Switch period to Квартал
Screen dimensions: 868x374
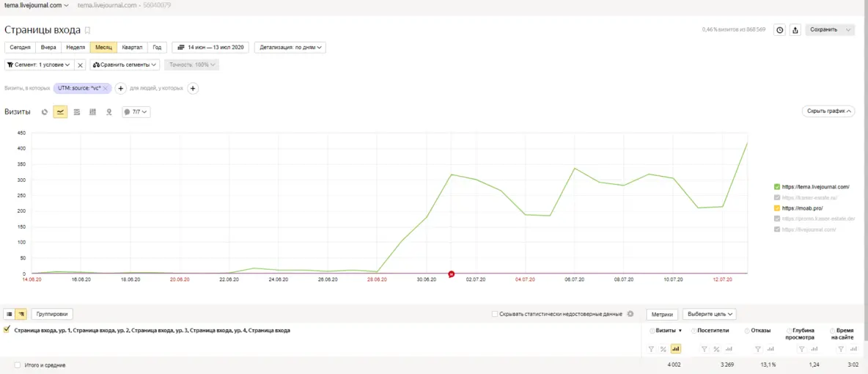point(133,48)
